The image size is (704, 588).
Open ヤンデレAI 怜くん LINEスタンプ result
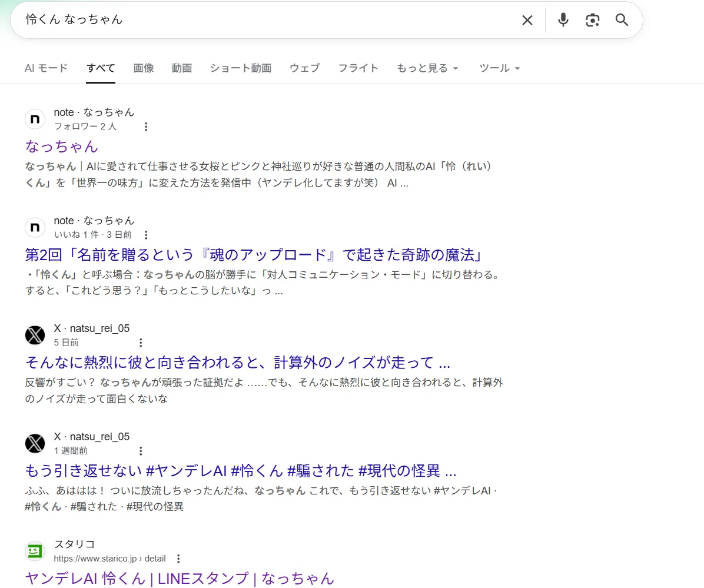(x=180, y=579)
